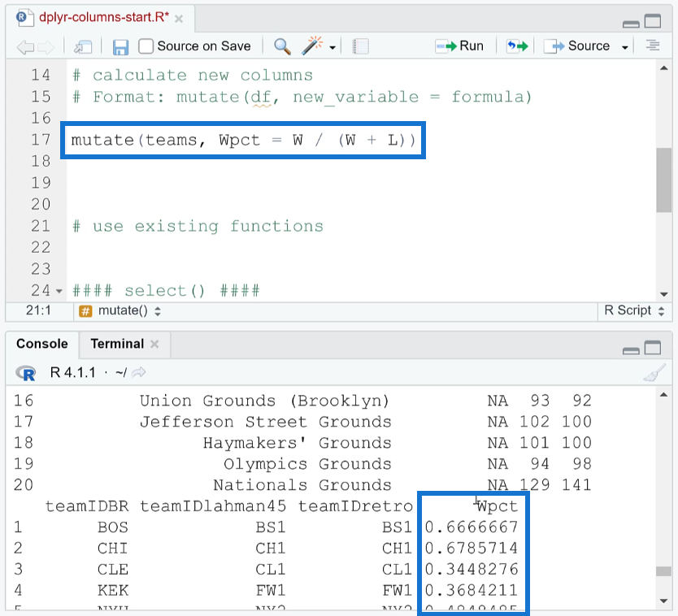Toggle Source on Save checkbox

click(x=146, y=46)
